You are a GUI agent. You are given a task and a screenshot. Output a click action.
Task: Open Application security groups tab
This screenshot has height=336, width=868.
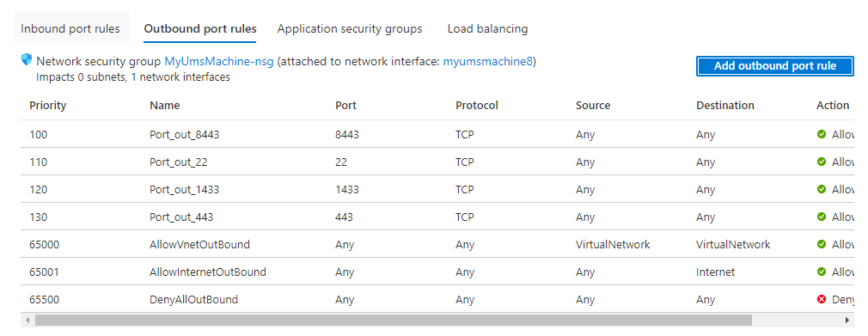(x=349, y=28)
